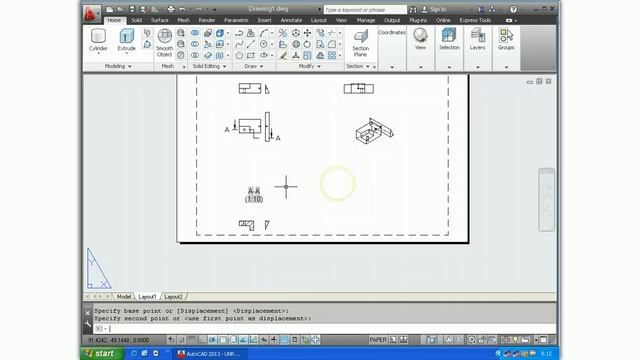Toggle Polar Tracking in status bar

point(212,340)
